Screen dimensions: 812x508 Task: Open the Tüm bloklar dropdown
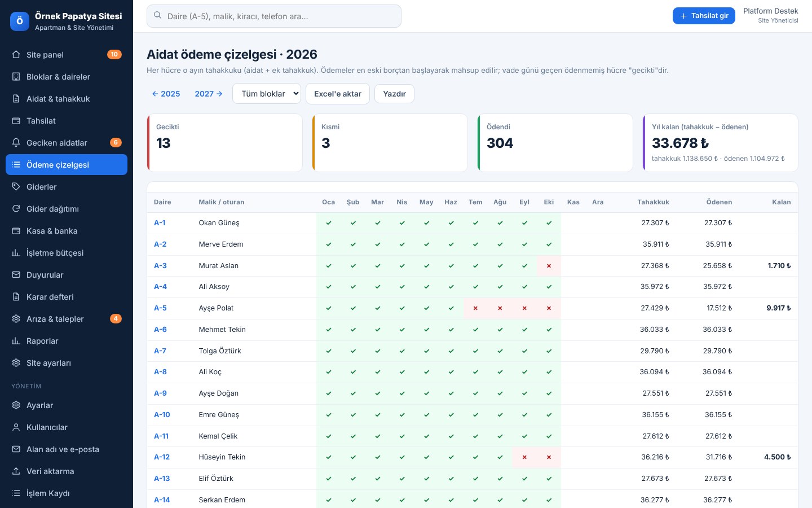point(267,94)
